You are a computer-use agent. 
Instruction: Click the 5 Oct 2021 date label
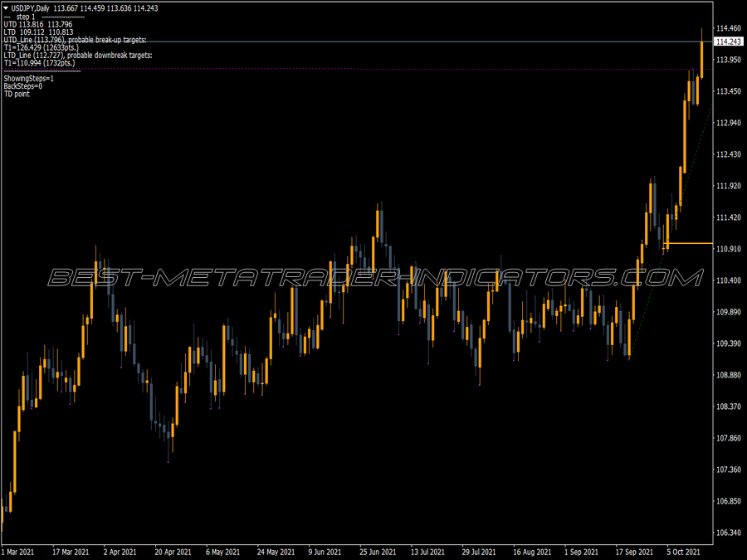tap(684, 552)
